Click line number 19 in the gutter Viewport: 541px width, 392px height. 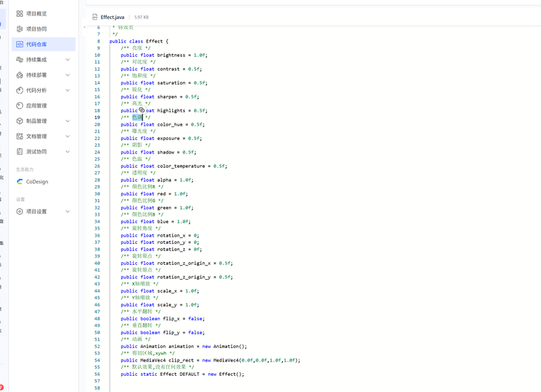97,118
